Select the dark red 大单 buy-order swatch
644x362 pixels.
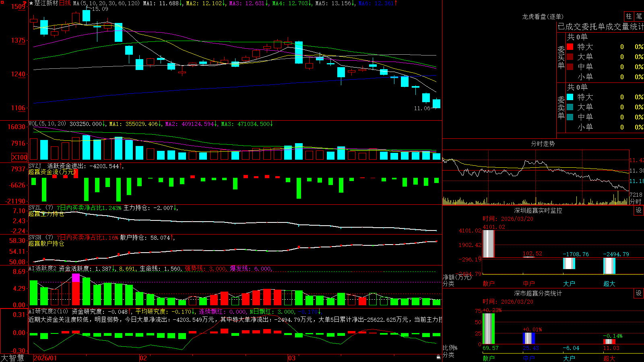pos(570,57)
